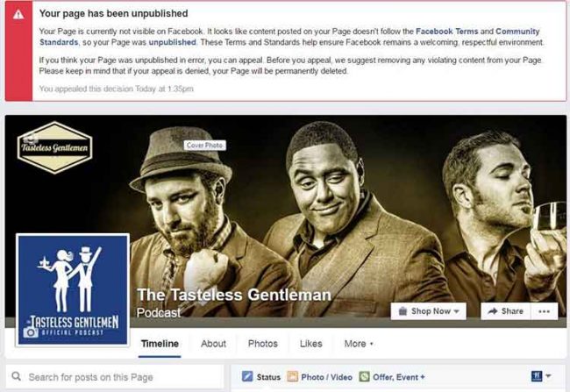Expand the Shop Now dropdown button
Viewport: 570px width, 392px height.
point(429,311)
